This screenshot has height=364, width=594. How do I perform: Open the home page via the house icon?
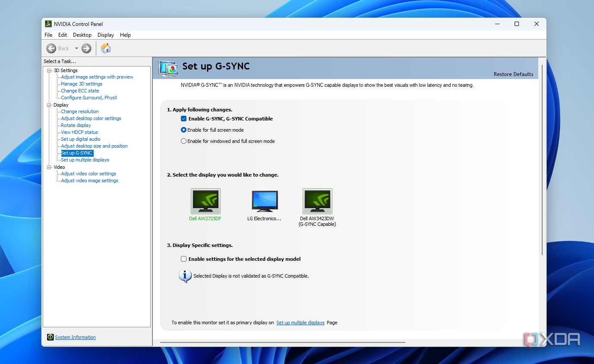pyautogui.click(x=105, y=48)
